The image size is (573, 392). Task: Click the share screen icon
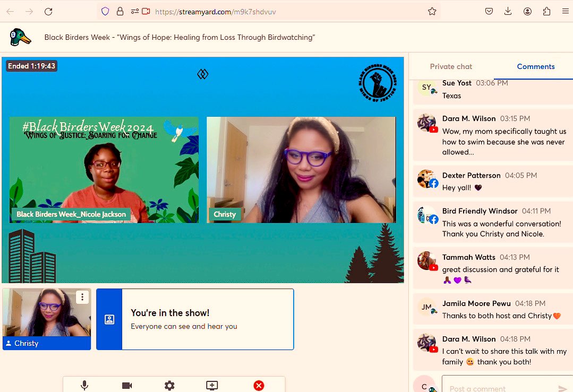(x=212, y=386)
